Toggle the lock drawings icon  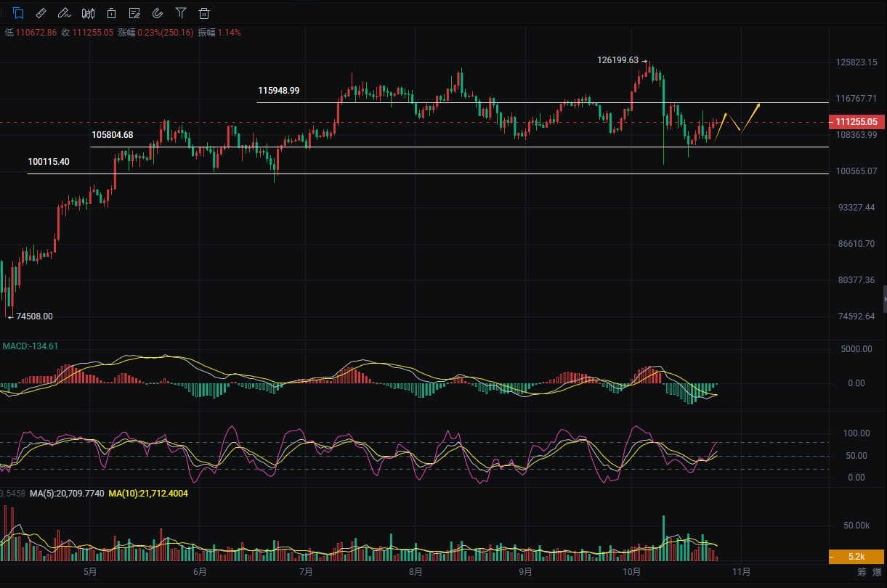coord(111,12)
